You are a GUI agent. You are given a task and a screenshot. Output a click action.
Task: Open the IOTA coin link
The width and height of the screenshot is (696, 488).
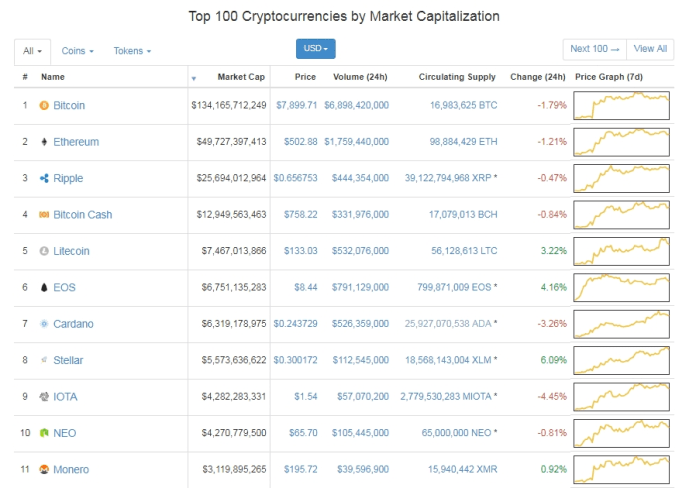pos(65,397)
